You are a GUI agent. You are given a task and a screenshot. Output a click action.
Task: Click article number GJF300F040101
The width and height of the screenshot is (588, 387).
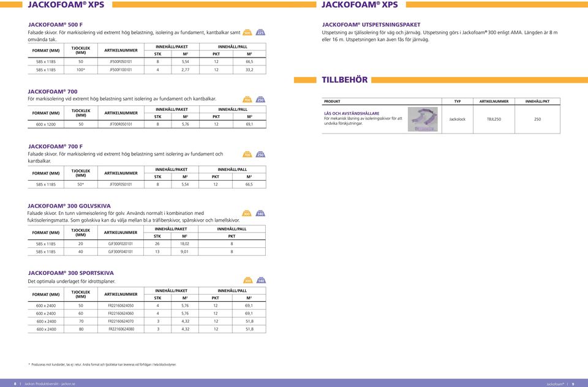pyautogui.click(x=121, y=252)
